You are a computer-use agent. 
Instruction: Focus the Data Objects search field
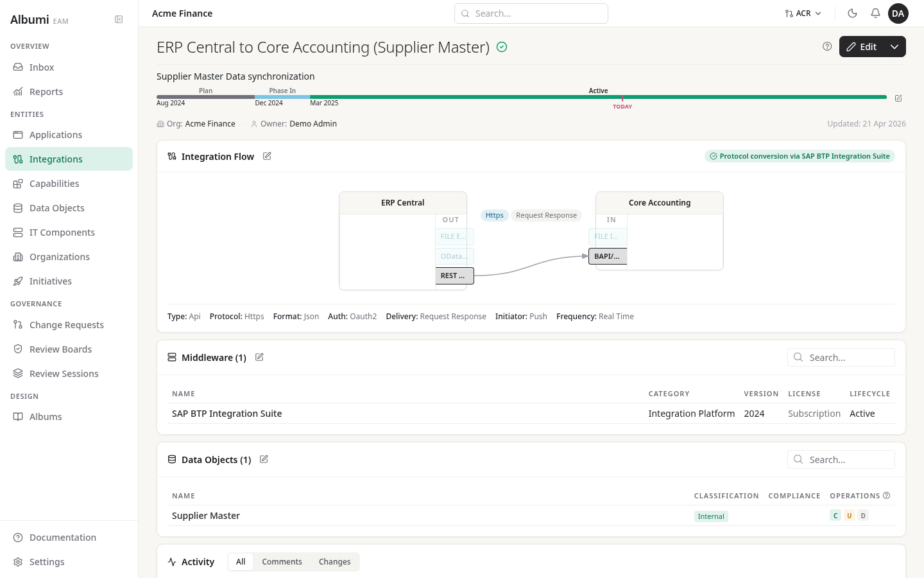point(841,460)
